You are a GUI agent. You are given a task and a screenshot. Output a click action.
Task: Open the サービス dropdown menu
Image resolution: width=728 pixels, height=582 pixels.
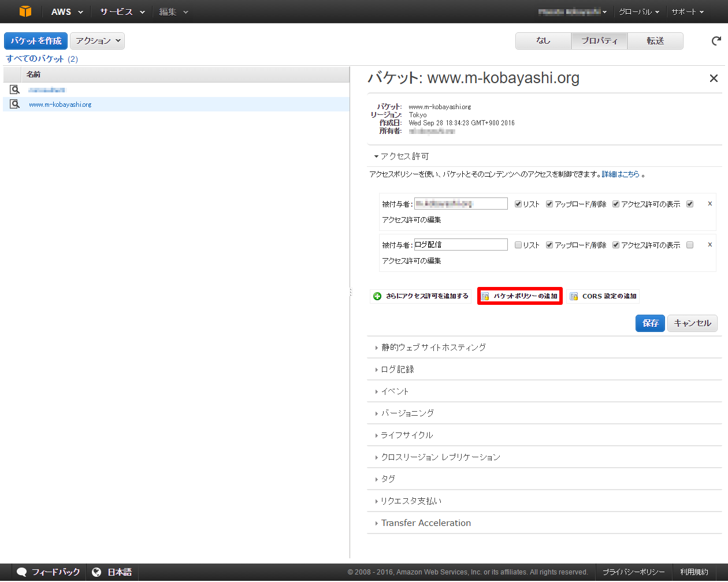122,12
